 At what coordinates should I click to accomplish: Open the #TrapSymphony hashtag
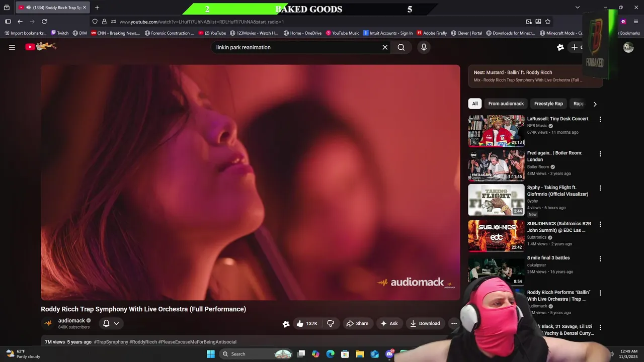111,342
